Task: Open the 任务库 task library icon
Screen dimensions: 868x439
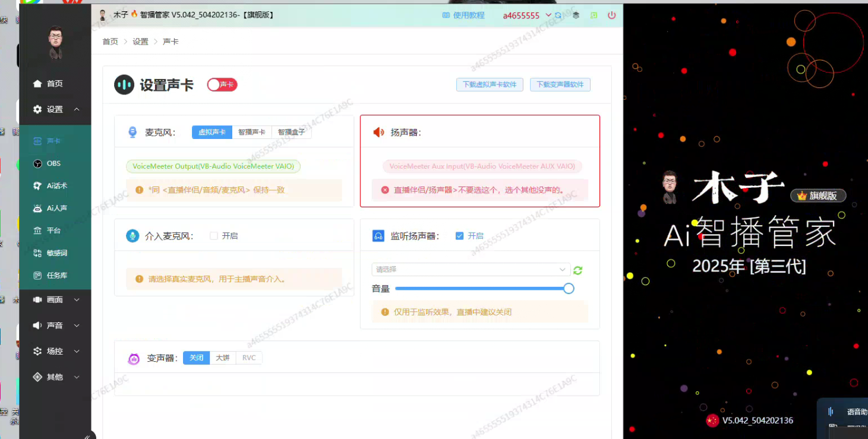Action: [37, 276]
